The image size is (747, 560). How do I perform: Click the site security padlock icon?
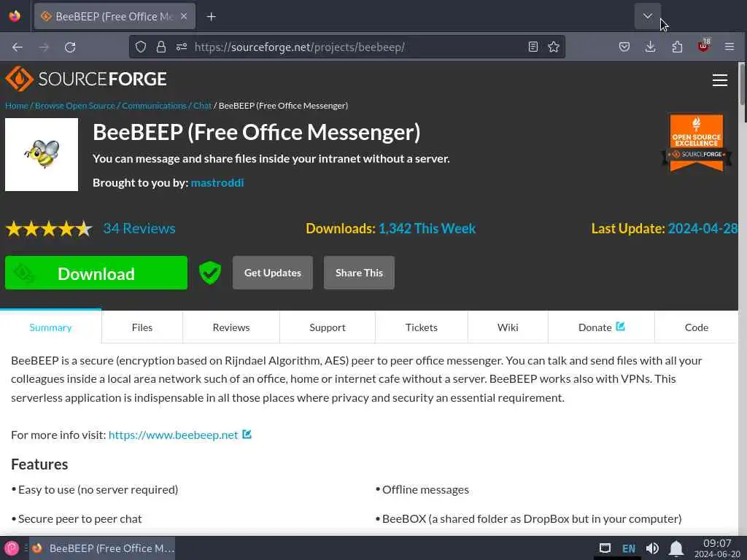click(161, 47)
